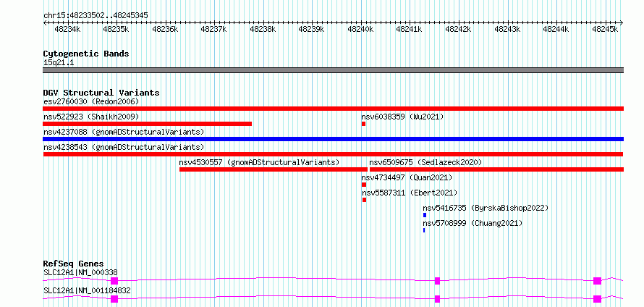The image size is (644, 307).
Task: Click the DGV Structural Variants track title
Action: click(101, 93)
